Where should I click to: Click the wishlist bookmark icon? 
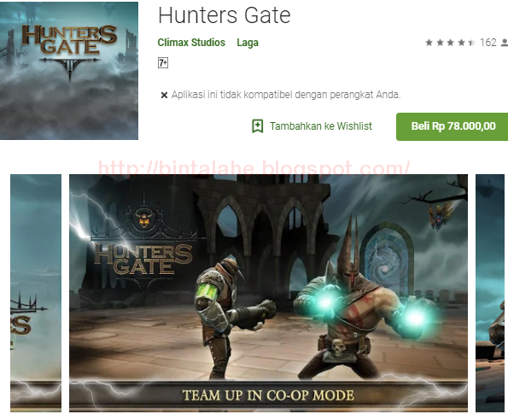click(258, 126)
